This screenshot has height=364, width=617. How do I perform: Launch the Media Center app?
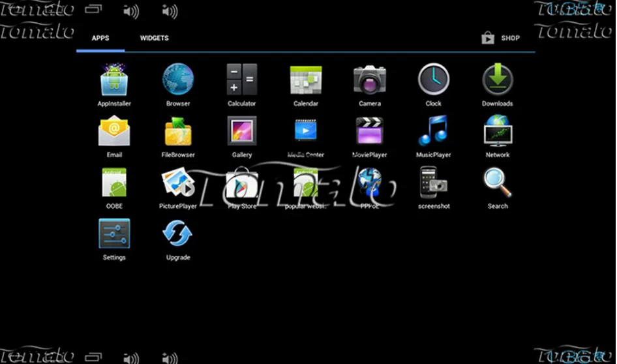click(x=306, y=130)
